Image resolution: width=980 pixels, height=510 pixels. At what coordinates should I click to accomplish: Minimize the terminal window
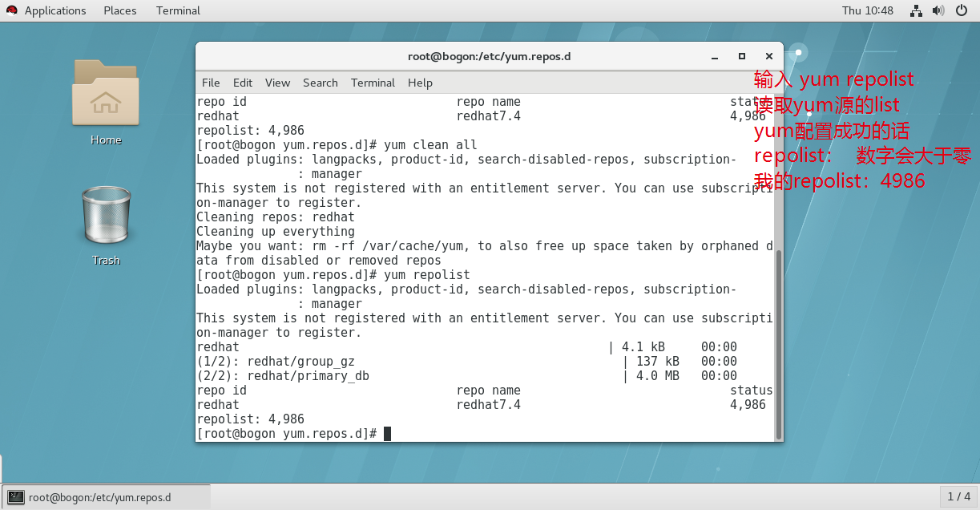pyautogui.click(x=715, y=57)
